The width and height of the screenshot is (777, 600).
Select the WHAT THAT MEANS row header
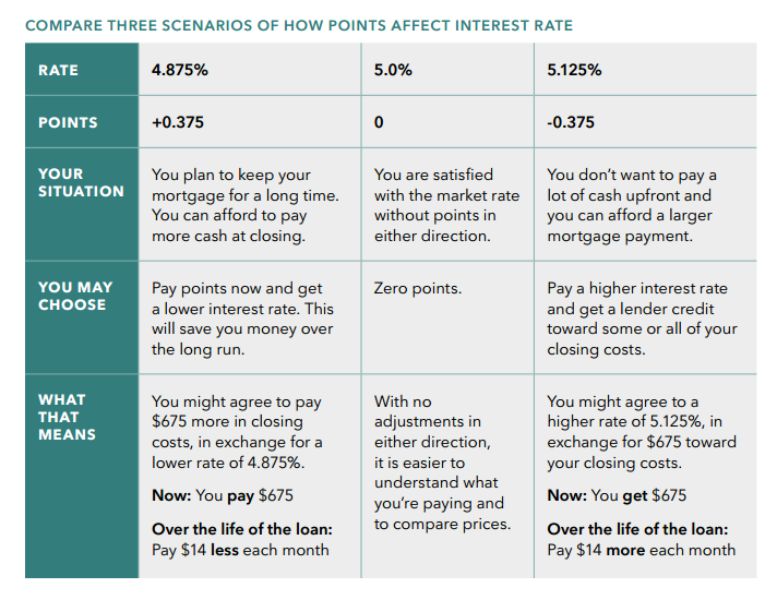[x=68, y=418]
